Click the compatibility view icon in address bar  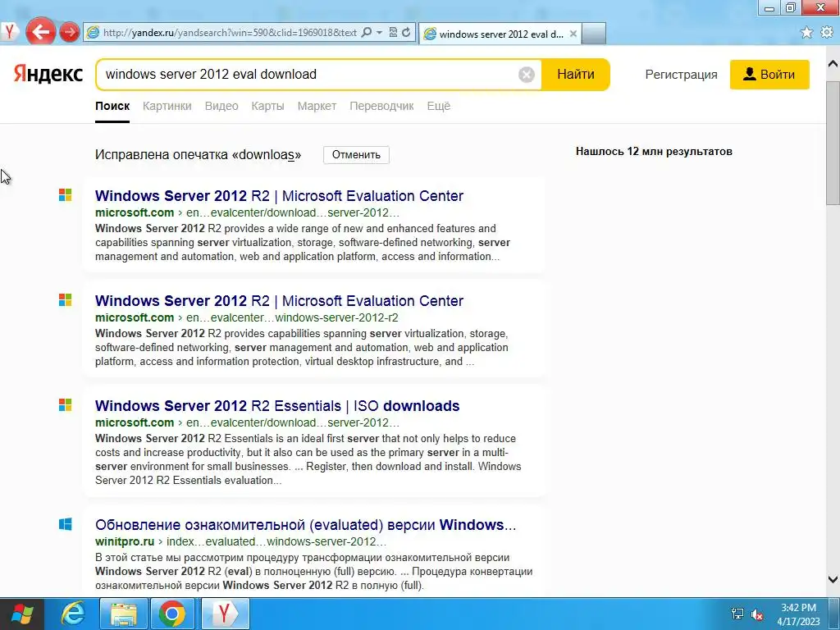coord(393,33)
